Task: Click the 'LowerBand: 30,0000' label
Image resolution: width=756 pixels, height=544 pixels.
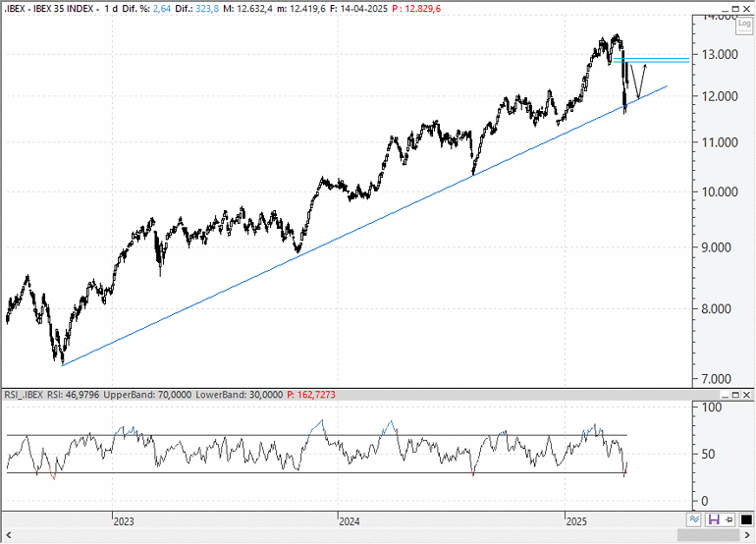Action: pos(240,395)
